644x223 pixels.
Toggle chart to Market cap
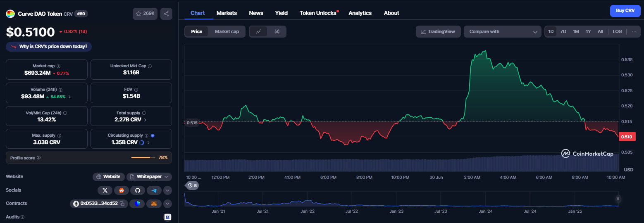coord(227,31)
